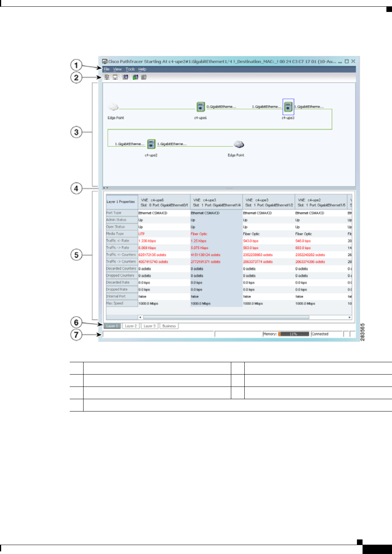Click the gray pages icon in the toolbar
This screenshot has width=392, height=554.
click(x=144, y=77)
